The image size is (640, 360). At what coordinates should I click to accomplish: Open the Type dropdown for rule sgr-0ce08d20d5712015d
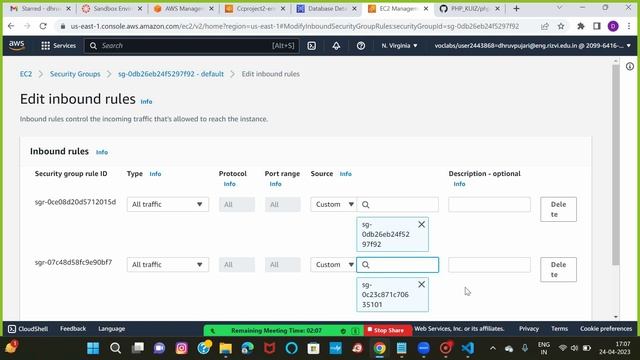click(x=167, y=204)
